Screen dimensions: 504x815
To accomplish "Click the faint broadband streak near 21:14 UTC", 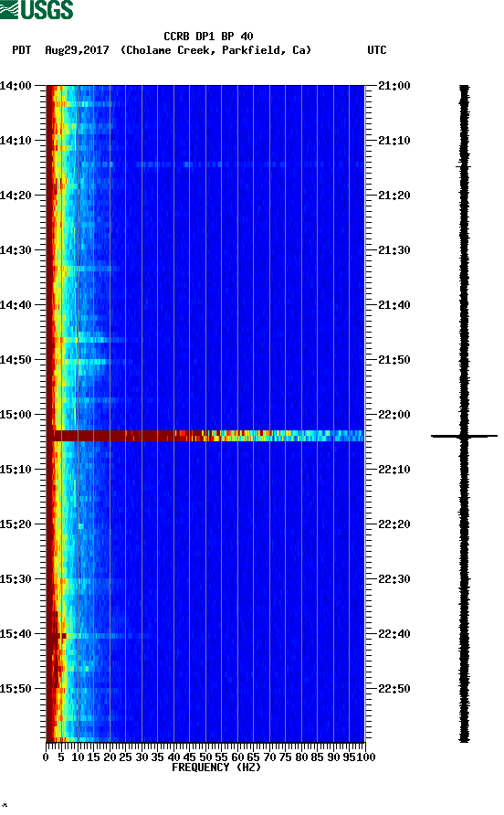I will 221,164.
